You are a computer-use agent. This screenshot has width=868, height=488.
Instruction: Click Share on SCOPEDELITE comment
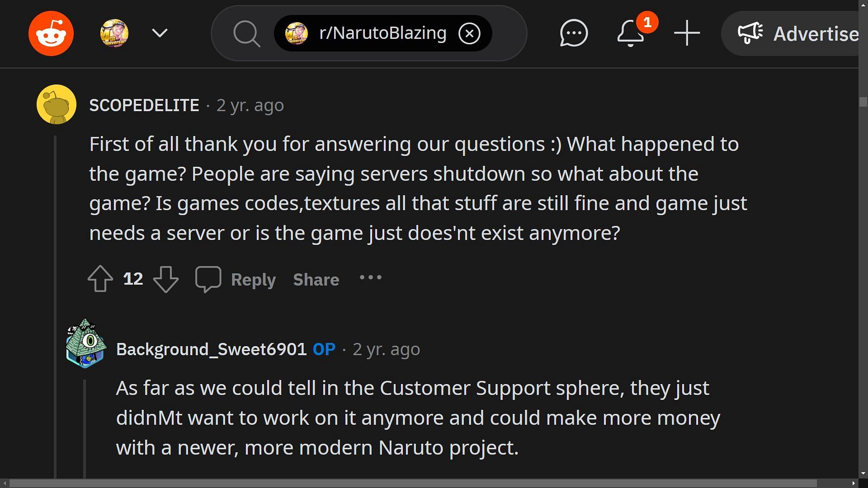coord(316,279)
